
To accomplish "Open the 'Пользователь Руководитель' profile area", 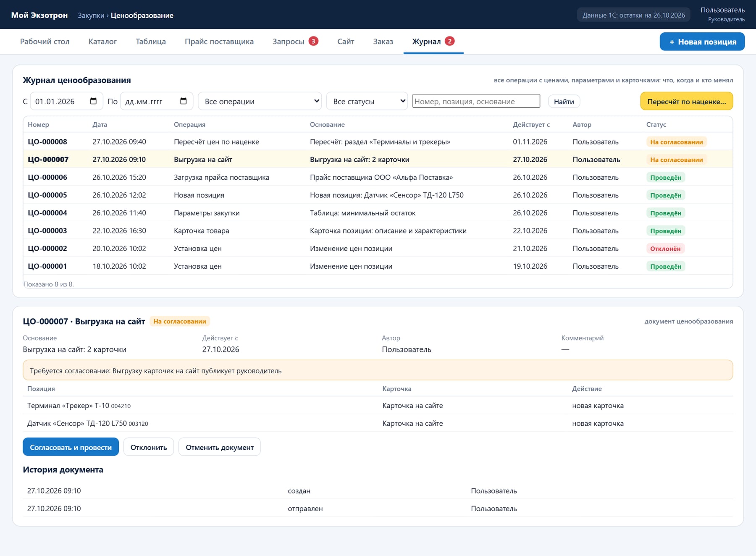I will [x=722, y=14].
